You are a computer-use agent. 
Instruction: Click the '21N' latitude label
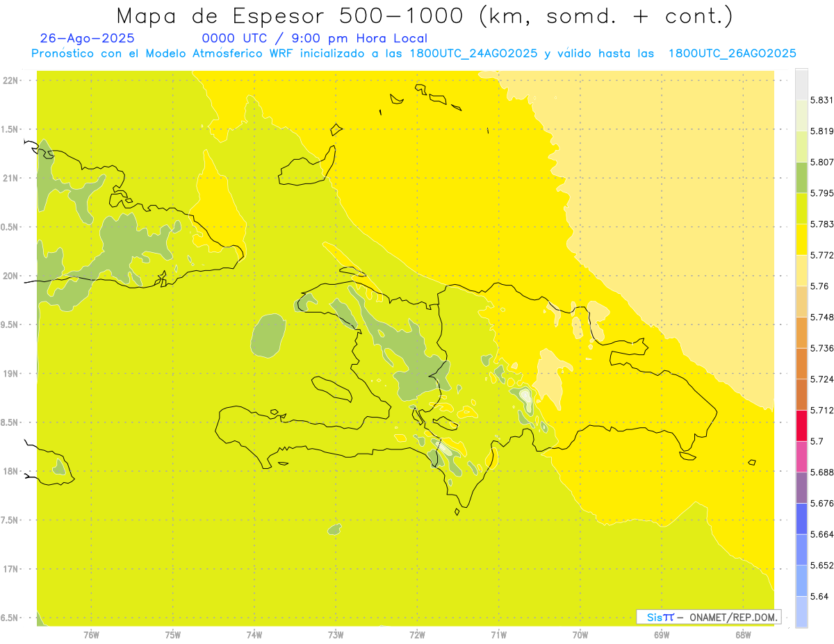click(10, 178)
